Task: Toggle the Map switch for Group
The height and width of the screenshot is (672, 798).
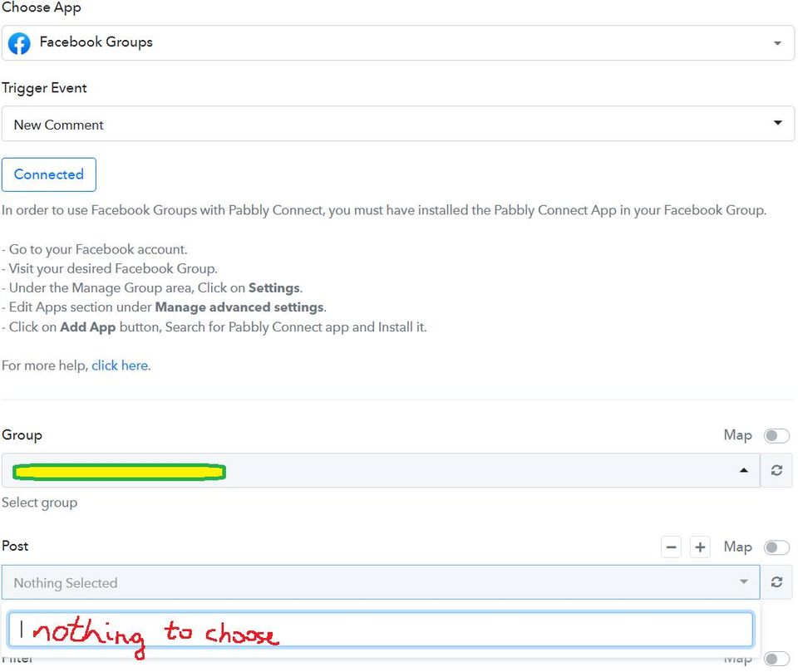Action: tap(776, 436)
